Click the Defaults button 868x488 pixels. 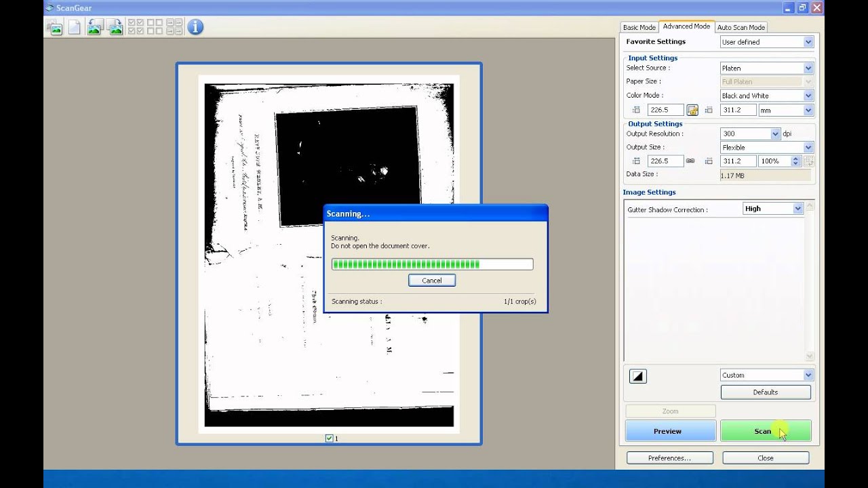(766, 392)
